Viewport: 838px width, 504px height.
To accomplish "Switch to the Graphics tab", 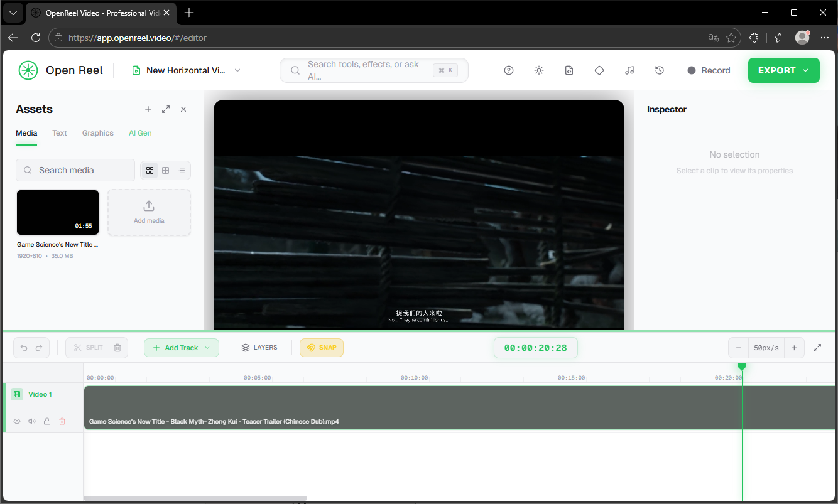I will (97, 133).
